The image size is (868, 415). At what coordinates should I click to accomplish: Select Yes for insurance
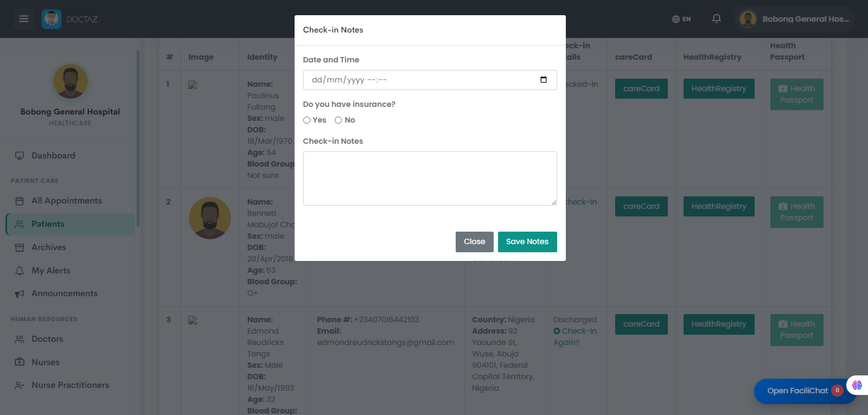pos(307,120)
